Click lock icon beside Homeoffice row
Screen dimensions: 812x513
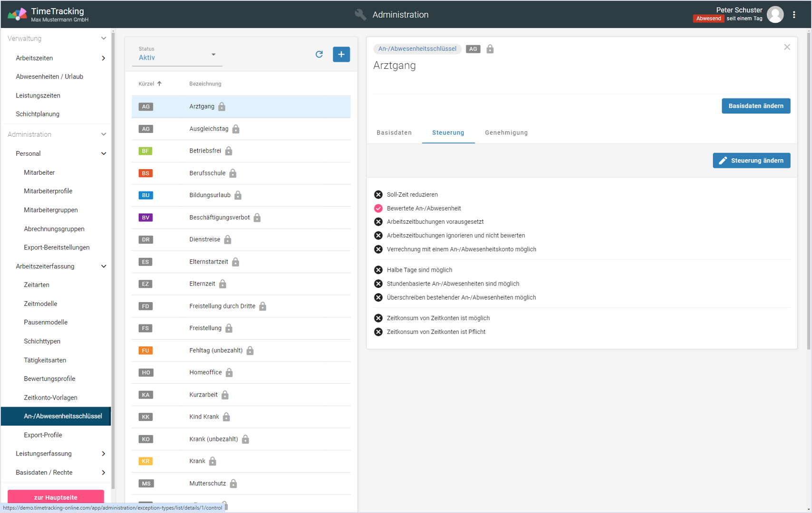(229, 372)
